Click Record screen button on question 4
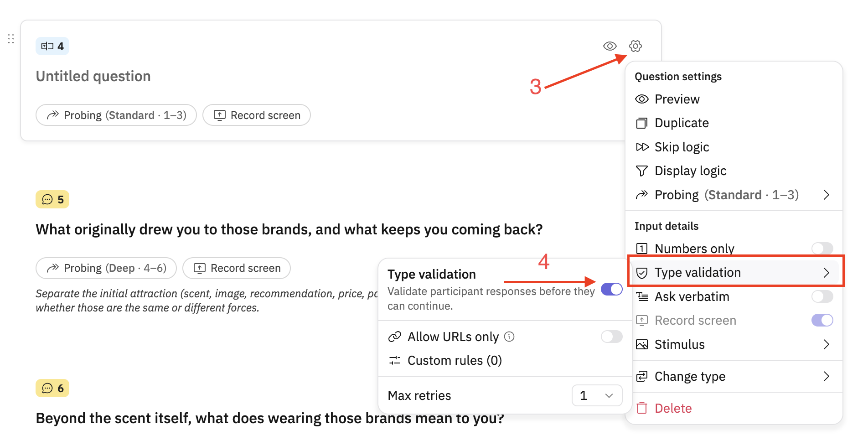This screenshot has width=868, height=446. pyautogui.click(x=257, y=115)
